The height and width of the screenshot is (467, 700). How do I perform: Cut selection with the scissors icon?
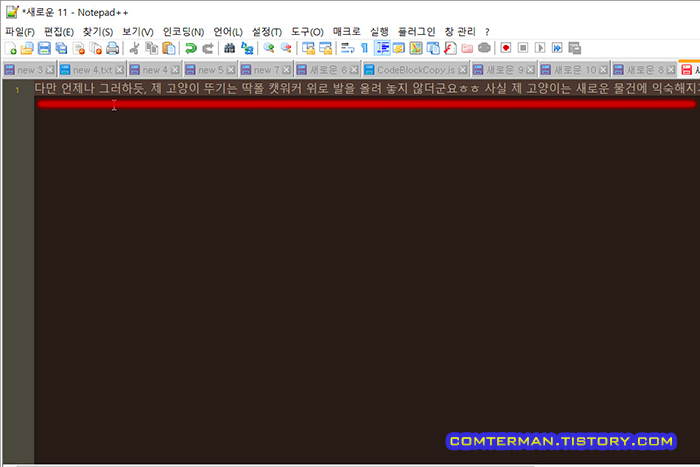[134, 48]
